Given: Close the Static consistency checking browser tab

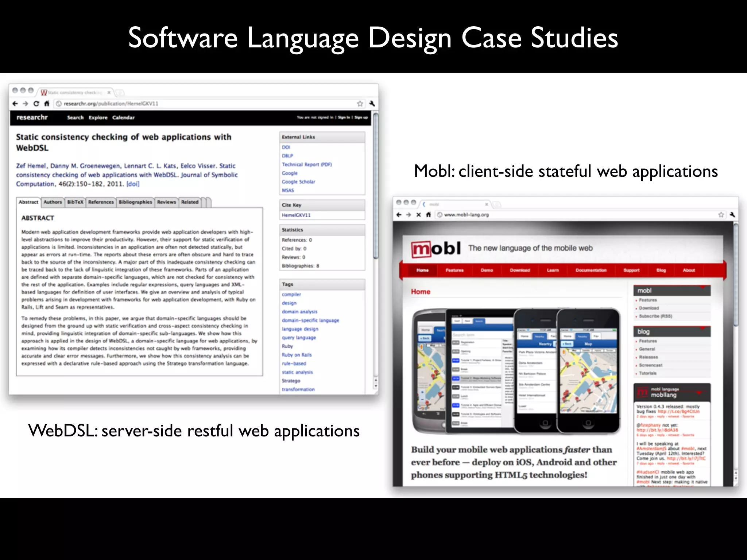Looking at the screenshot, I should coord(109,93).
